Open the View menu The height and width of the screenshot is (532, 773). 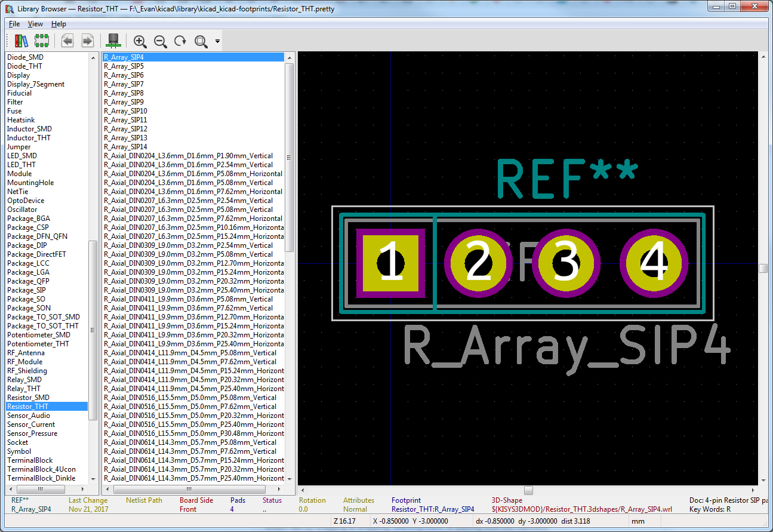click(x=35, y=24)
